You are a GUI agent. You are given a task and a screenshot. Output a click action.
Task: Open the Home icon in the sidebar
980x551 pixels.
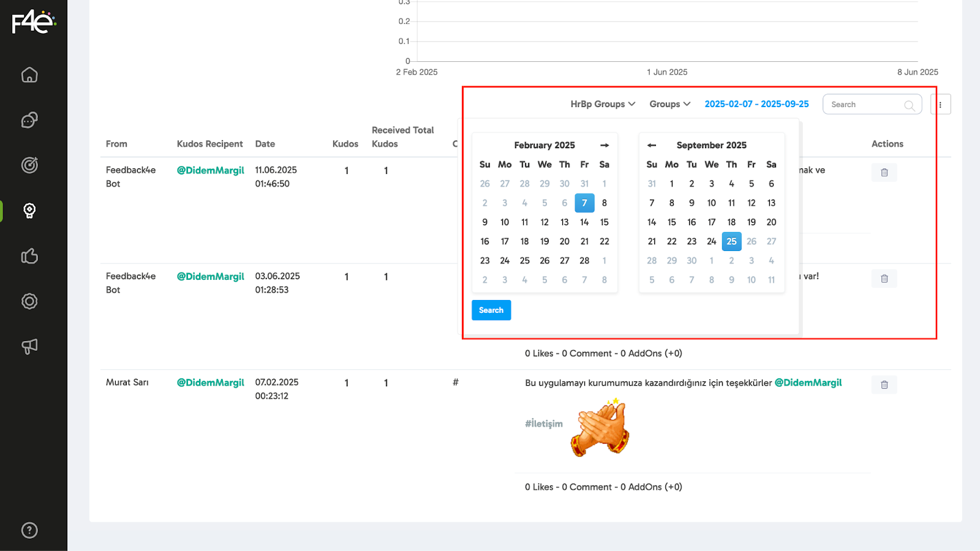click(29, 75)
